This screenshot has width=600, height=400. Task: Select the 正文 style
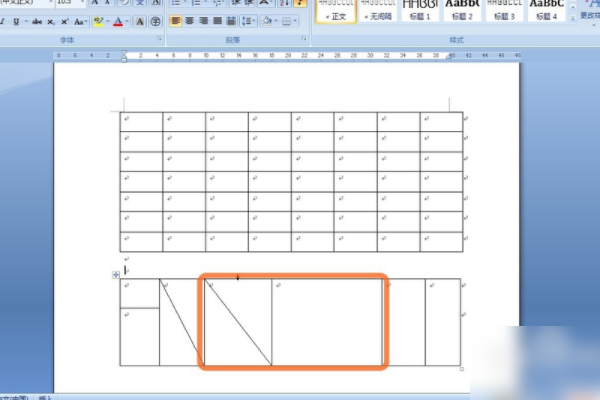[336, 11]
